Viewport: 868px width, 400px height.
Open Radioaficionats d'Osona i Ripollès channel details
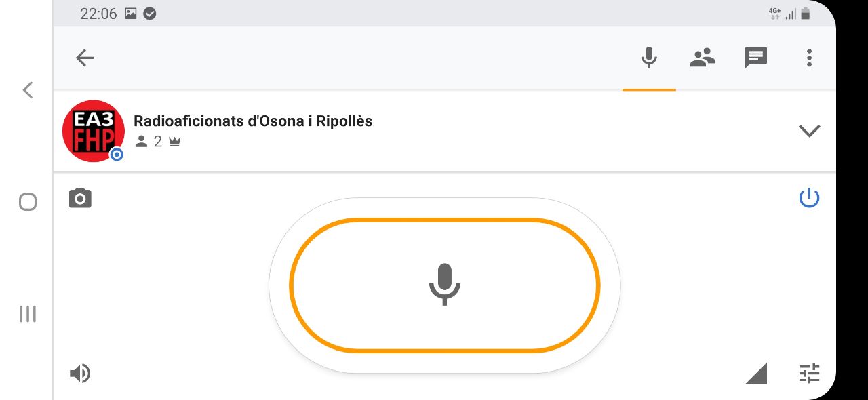click(x=253, y=121)
